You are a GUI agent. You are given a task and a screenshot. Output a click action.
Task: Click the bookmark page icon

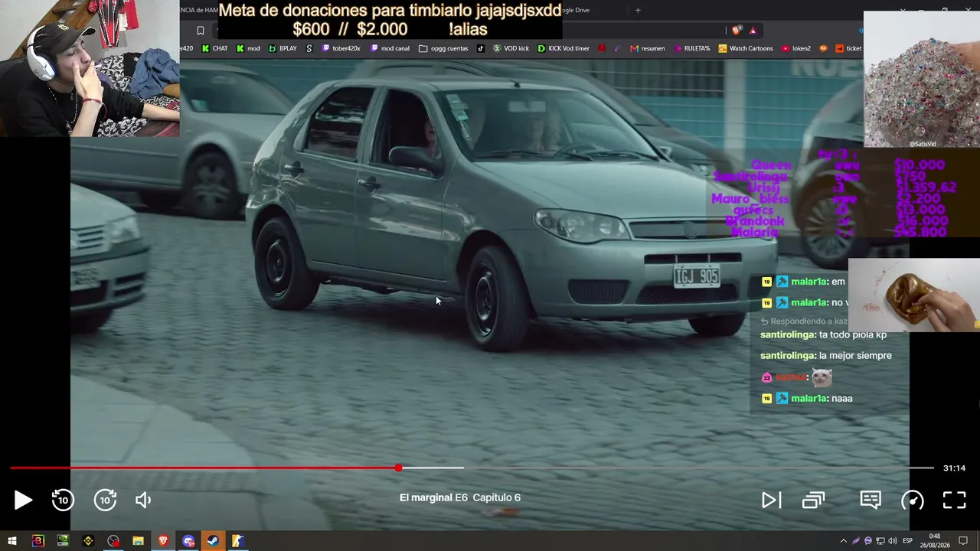(x=201, y=31)
